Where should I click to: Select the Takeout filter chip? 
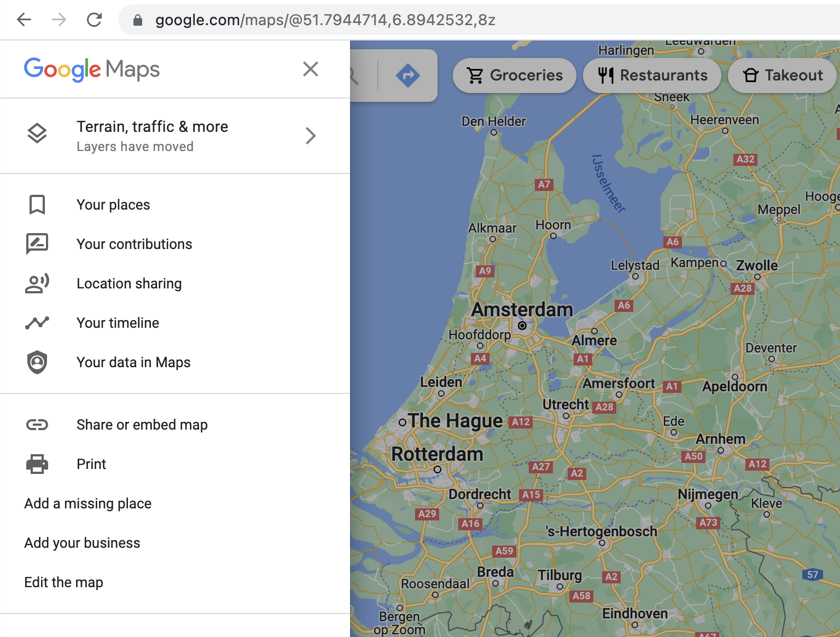click(x=782, y=76)
